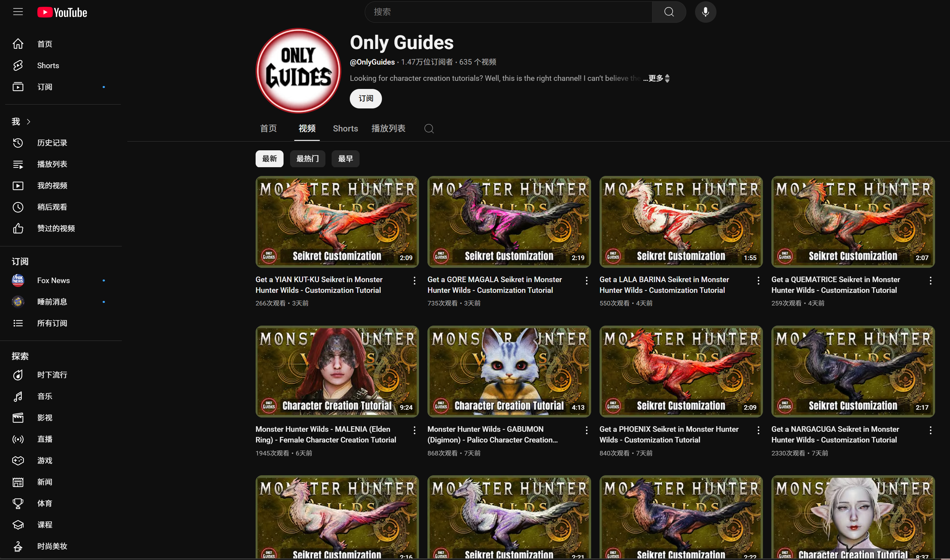The height and width of the screenshot is (560, 950).
Task: Sort videos by 最热门
Action: (308, 159)
